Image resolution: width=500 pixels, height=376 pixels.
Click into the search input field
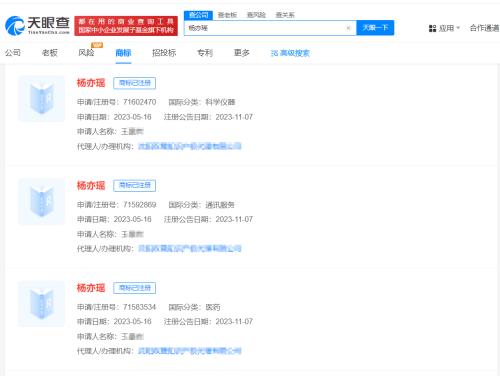265,28
